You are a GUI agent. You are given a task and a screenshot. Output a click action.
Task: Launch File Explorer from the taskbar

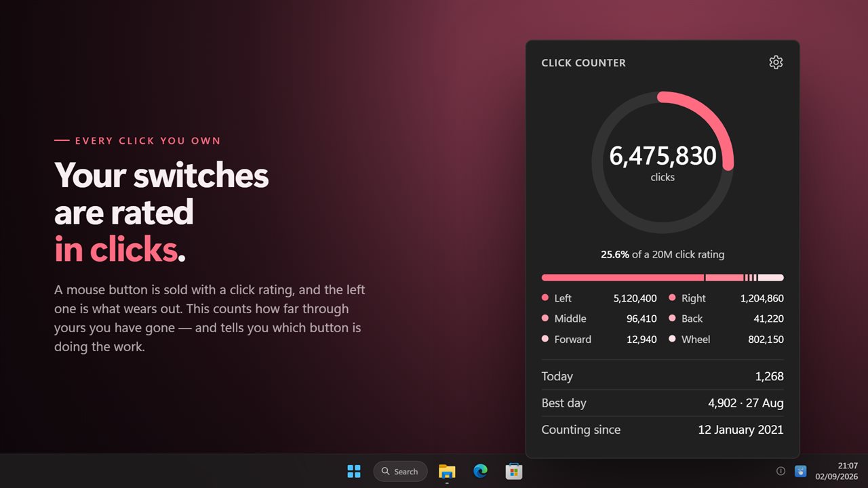[447, 471]
